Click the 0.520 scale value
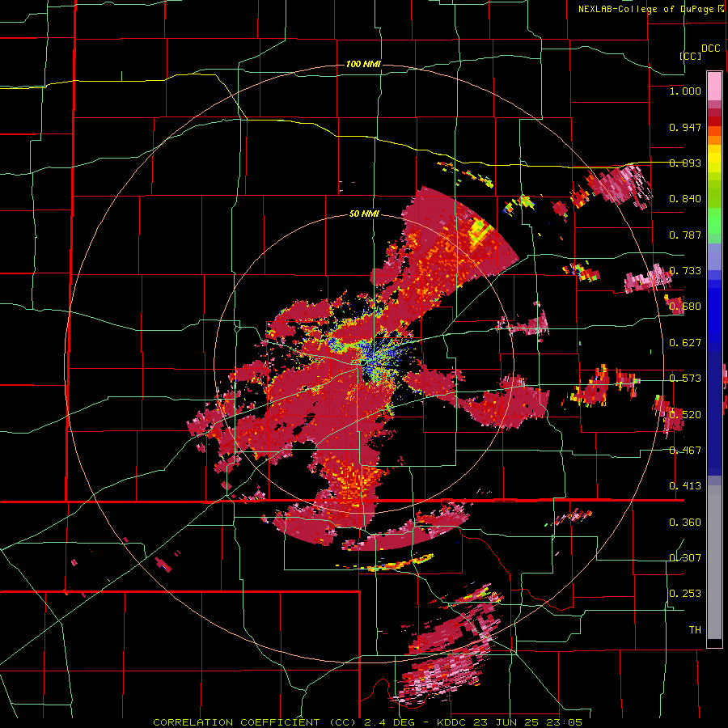 (685, 415)
